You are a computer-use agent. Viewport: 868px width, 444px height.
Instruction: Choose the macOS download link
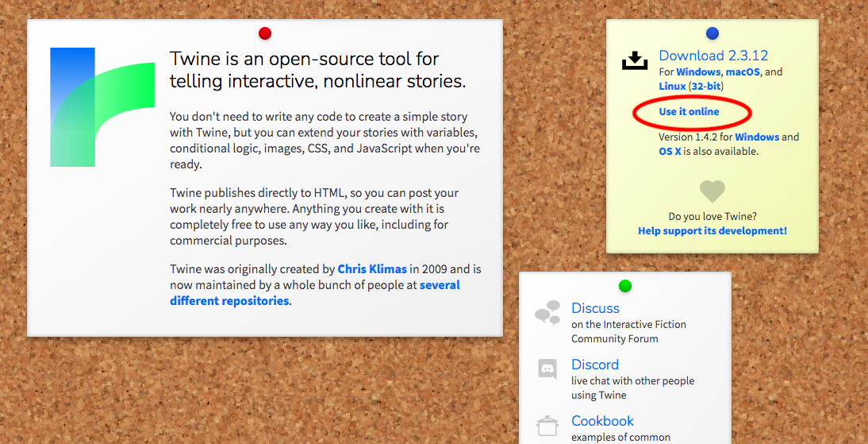[743, 72]
